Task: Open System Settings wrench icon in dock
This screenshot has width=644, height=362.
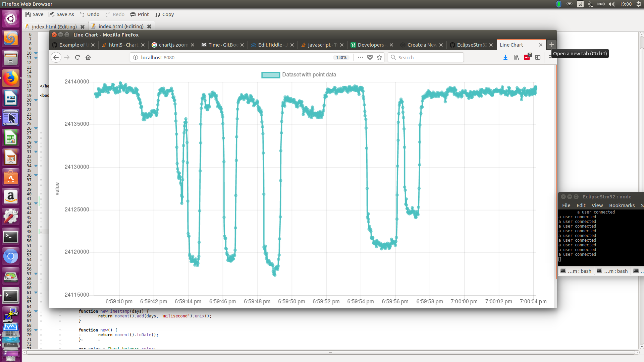Action: point(11,217)
